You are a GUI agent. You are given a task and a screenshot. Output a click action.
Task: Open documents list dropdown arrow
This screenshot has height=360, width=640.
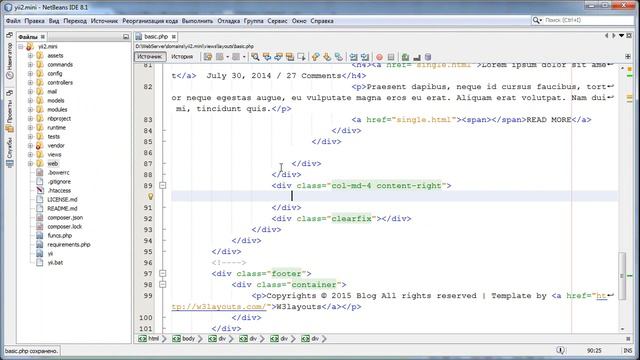pos(621,36)
